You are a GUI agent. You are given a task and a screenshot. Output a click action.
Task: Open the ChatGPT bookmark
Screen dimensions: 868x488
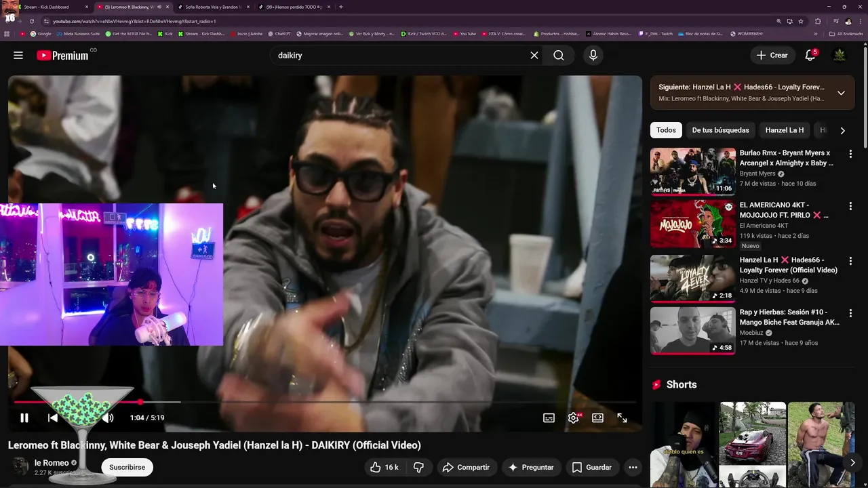279,34
